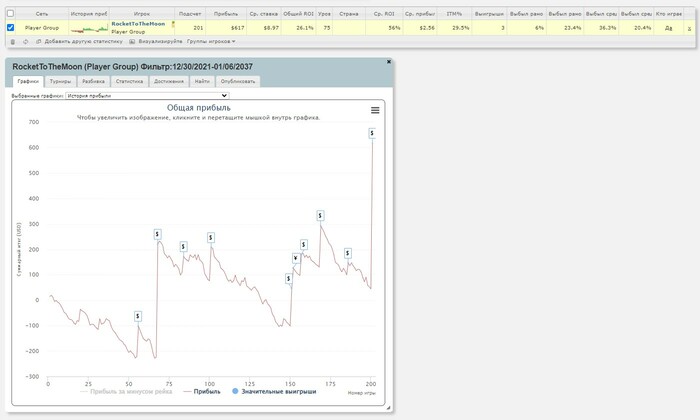Click the 'Да' link in the table row
Image resolution: width=700 pixels, height=420 pixels.
668,28
